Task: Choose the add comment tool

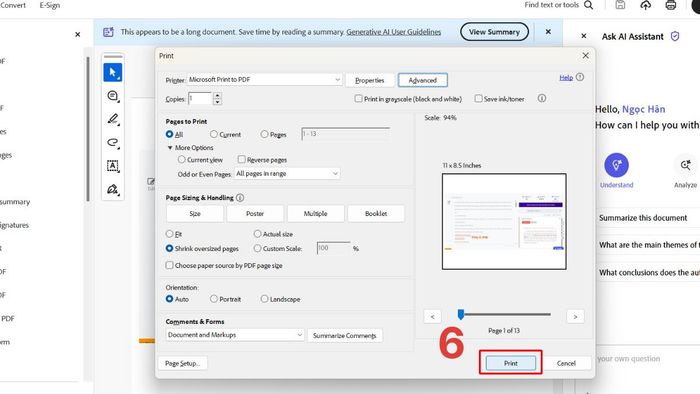Action: [x=112, y=95]
